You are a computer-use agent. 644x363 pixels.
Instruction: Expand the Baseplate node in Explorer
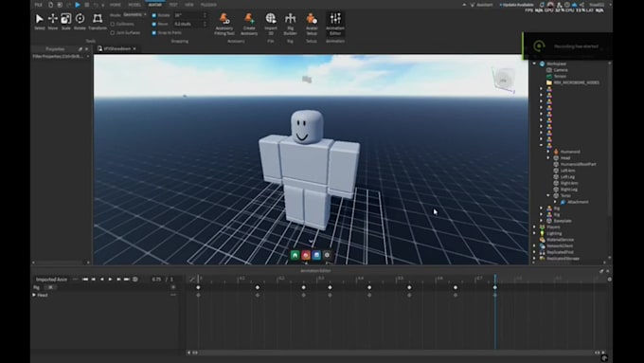click(x=542, y=221)
